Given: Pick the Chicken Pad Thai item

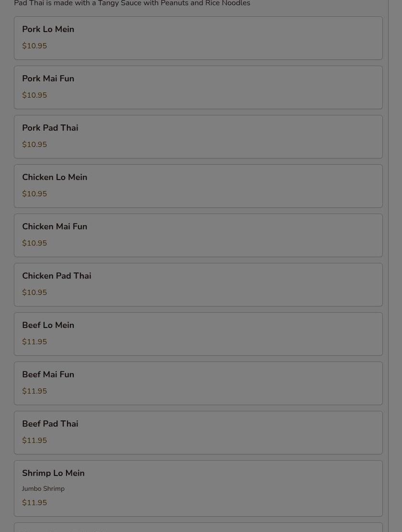Looking at the screenshot, I should 198,284.
